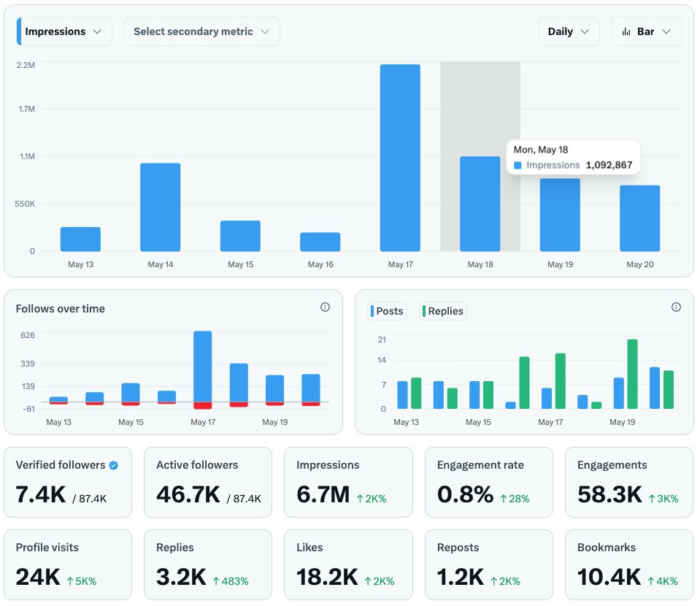Image resolution: width=700 pixels, height=606 pixels.
Task: Click the 483% increase on Replies card
Action: pos(231,581)
